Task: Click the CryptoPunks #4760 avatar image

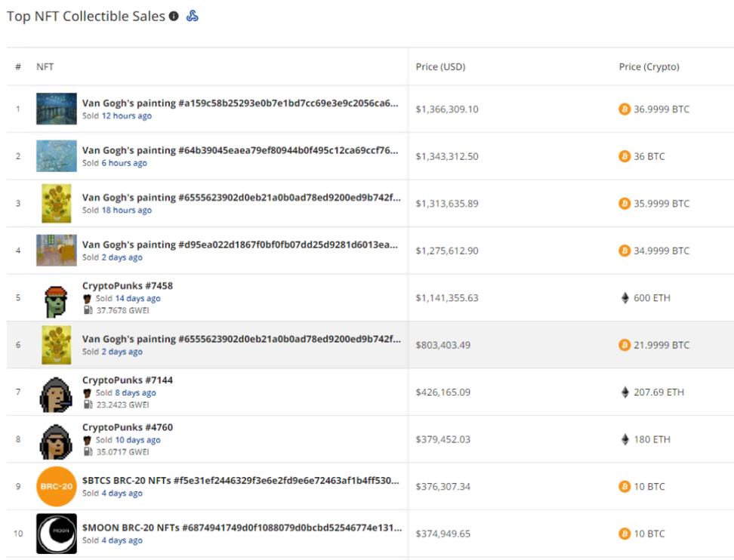Action: (57, 439)
